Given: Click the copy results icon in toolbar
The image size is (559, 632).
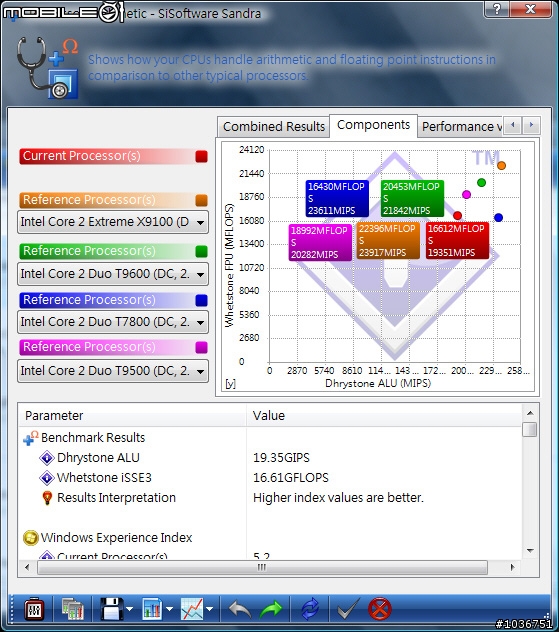Looking at the screenshot, I should click(x=73, y=609).
